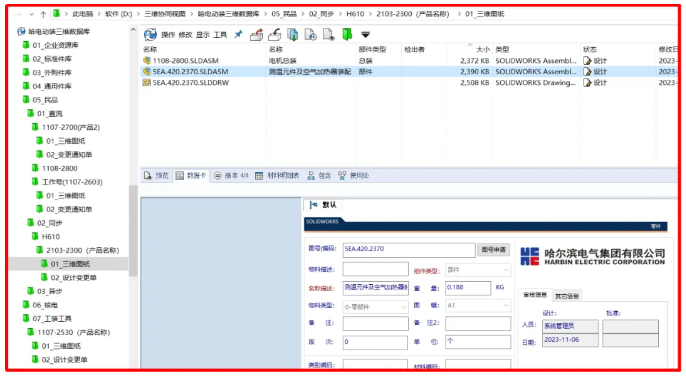
Task: Click the 图号申请 button
Action: [x=494, y=249]
